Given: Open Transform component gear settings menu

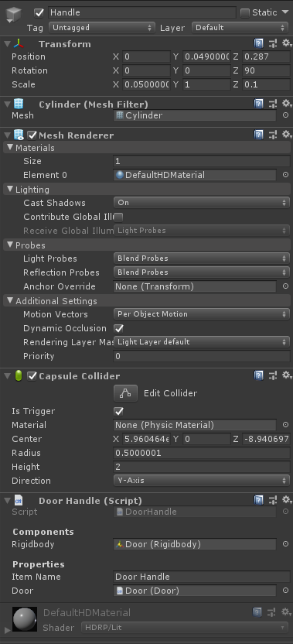Looking at the screenshot, I should [287, 43].
